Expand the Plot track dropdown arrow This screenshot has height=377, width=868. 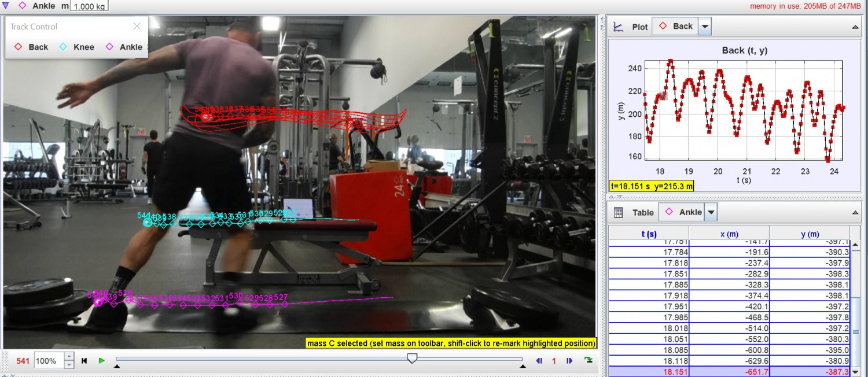pyautogui.click(x=704, y=26)
